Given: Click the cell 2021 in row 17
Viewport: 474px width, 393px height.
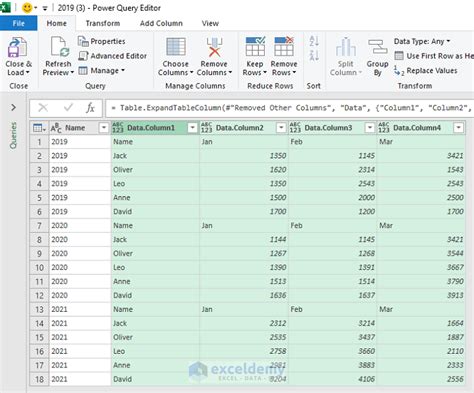Looking at the screenshot, I should [80, 365].
